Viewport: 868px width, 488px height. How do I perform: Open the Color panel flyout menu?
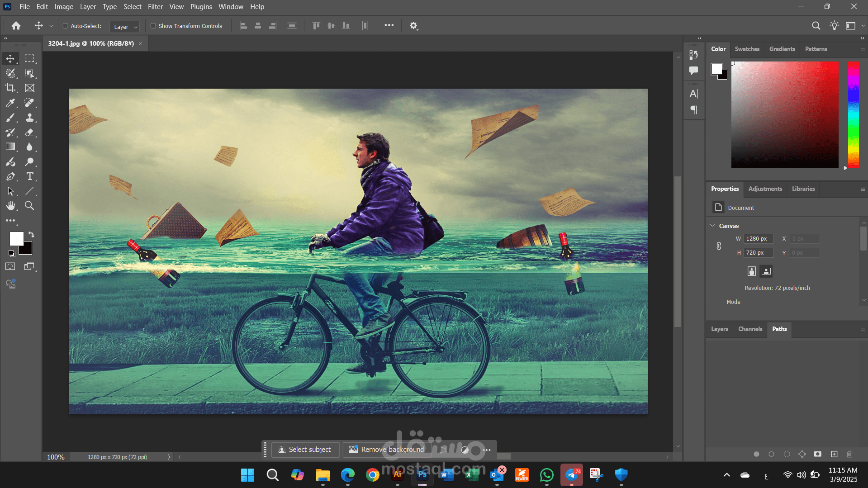point(863,49)
